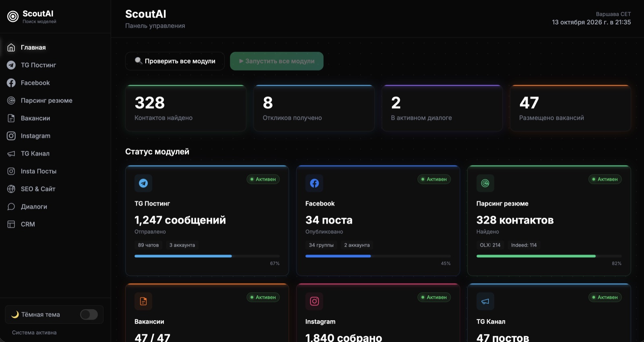Click the 45% progress bar on Facebook card
644x342 pixels.
(378, 256)
